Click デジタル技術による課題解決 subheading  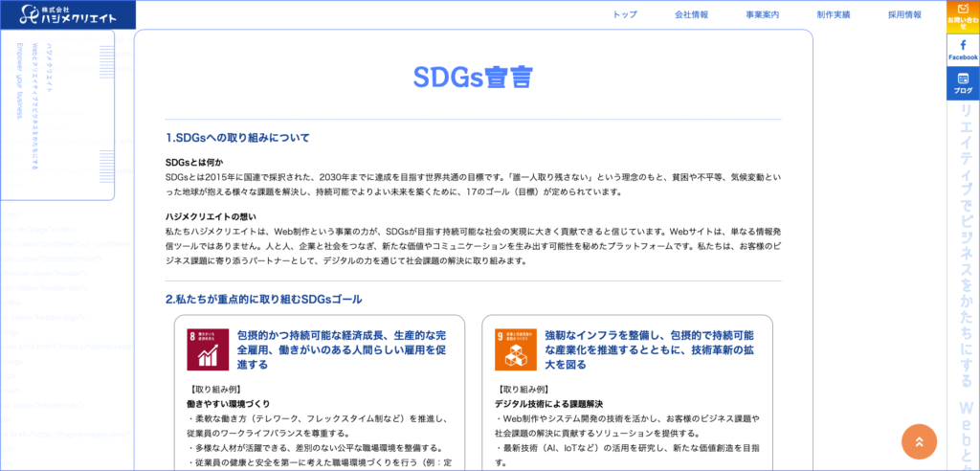(548, 403)
